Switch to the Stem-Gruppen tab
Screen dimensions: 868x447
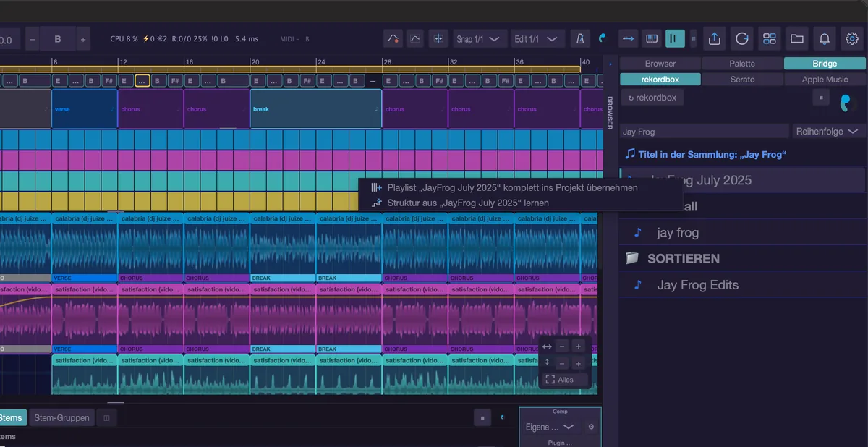point(61,417)
